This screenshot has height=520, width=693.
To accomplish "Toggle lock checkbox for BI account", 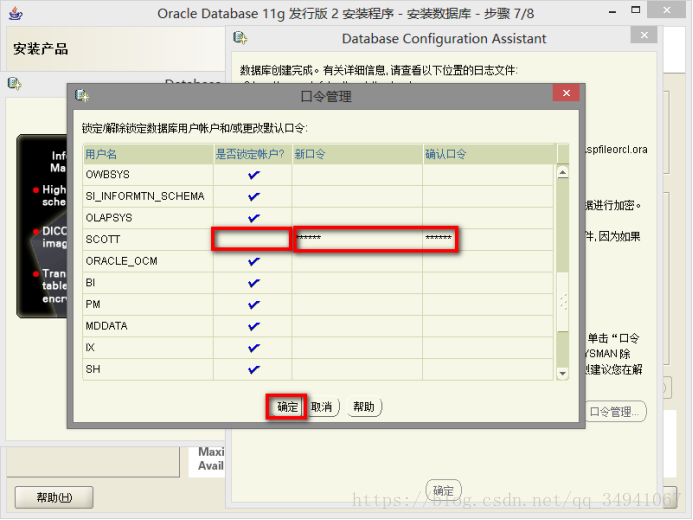I will (x=254, y=283).
